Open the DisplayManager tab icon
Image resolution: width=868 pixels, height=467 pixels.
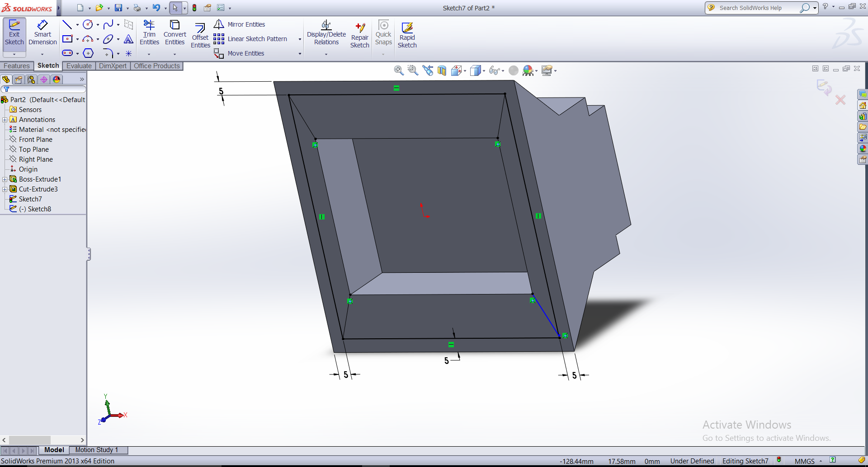pos(57,79)
